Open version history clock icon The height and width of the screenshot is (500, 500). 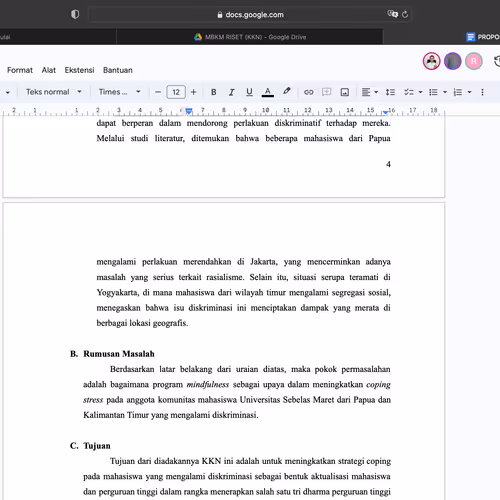click(x=497, y=61)
